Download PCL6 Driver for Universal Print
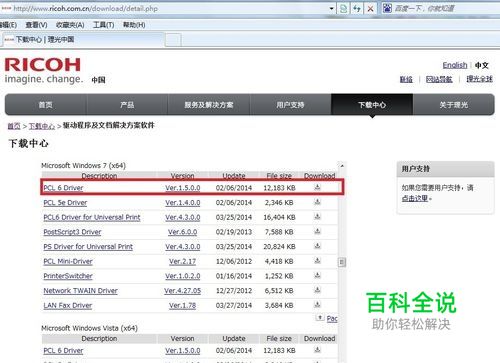 pyautogui.click(x=317, y=216)
